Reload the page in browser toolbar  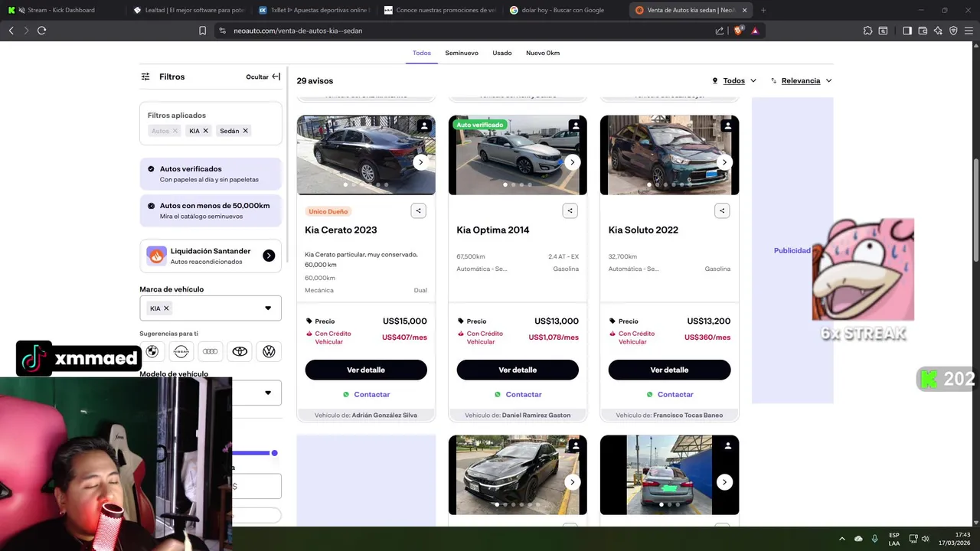pos(41,31)
